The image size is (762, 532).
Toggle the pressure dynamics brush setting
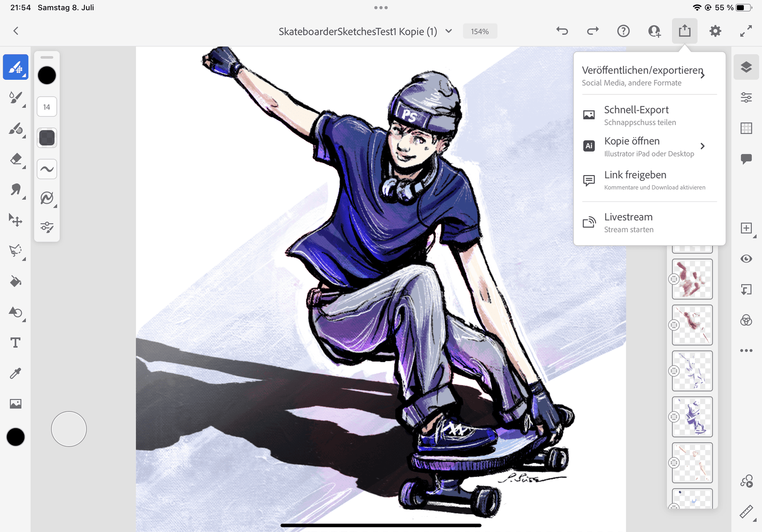(x=47, y=198)
